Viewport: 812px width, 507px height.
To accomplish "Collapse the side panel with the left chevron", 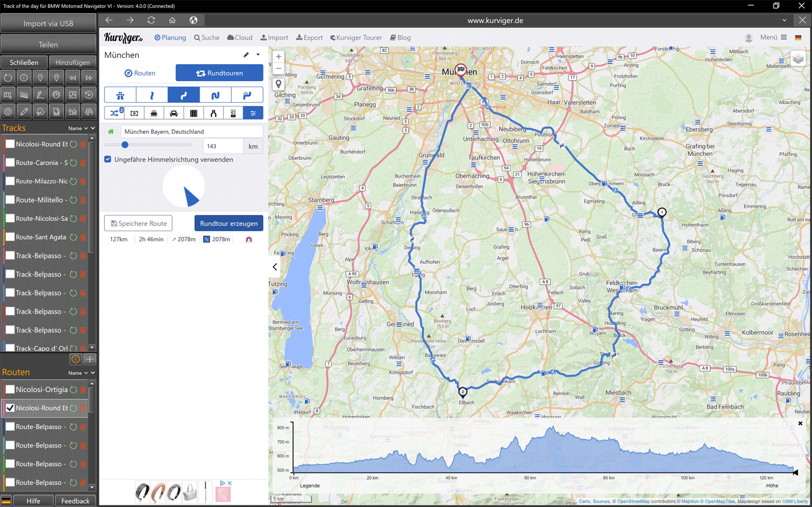I will [x=275, y=267].
